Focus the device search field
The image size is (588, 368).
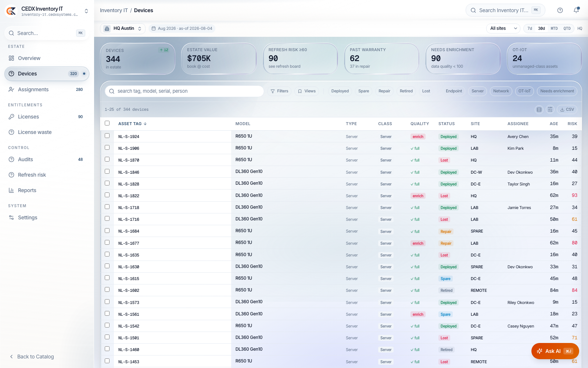pos(184,91)
